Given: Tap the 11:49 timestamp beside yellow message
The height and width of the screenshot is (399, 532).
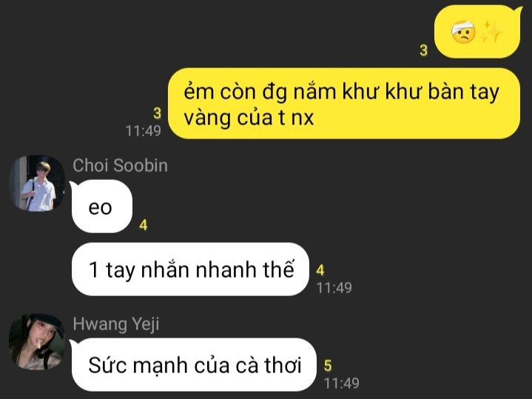Looking at the screenshot, I should tap(144, 131).
